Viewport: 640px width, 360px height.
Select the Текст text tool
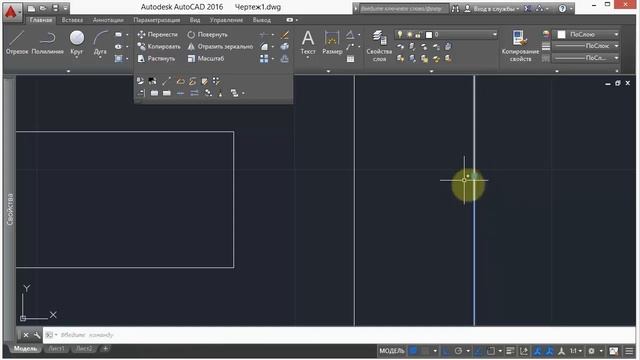click(308, 43)
